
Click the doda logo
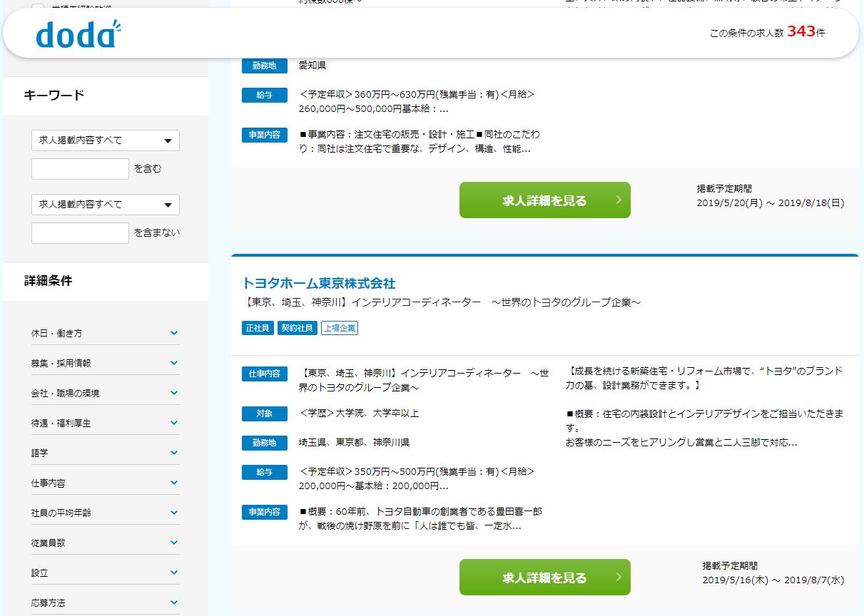tap(78, 34)
